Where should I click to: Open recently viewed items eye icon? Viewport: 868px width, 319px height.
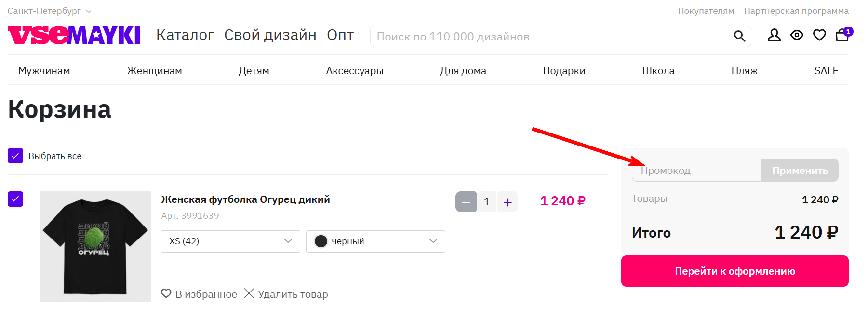[x=797, y=35]
